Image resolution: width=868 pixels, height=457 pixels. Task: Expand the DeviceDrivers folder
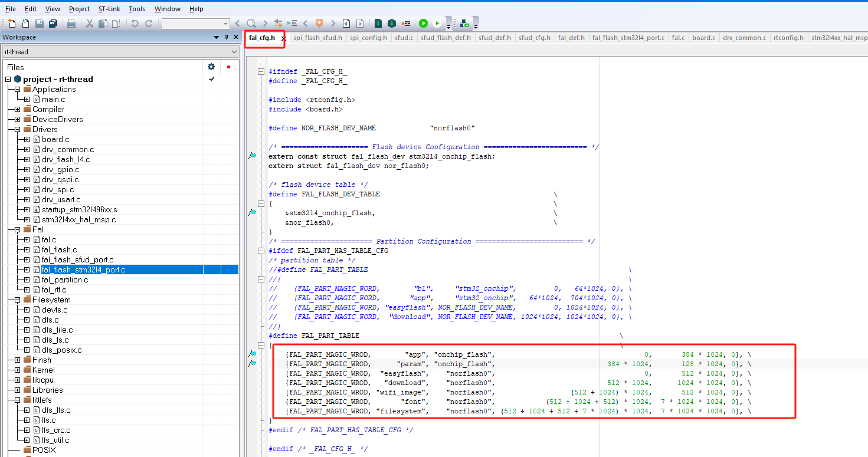click(17, 119)
